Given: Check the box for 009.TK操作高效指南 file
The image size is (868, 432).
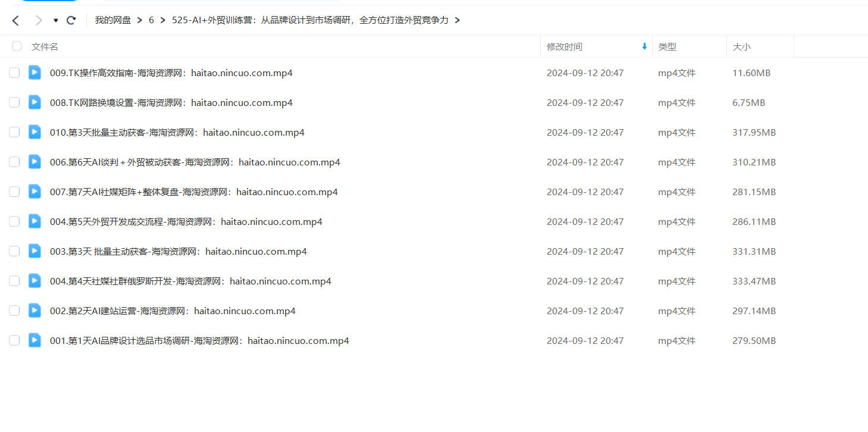Looking at the screenshot, I should point(14,73).
